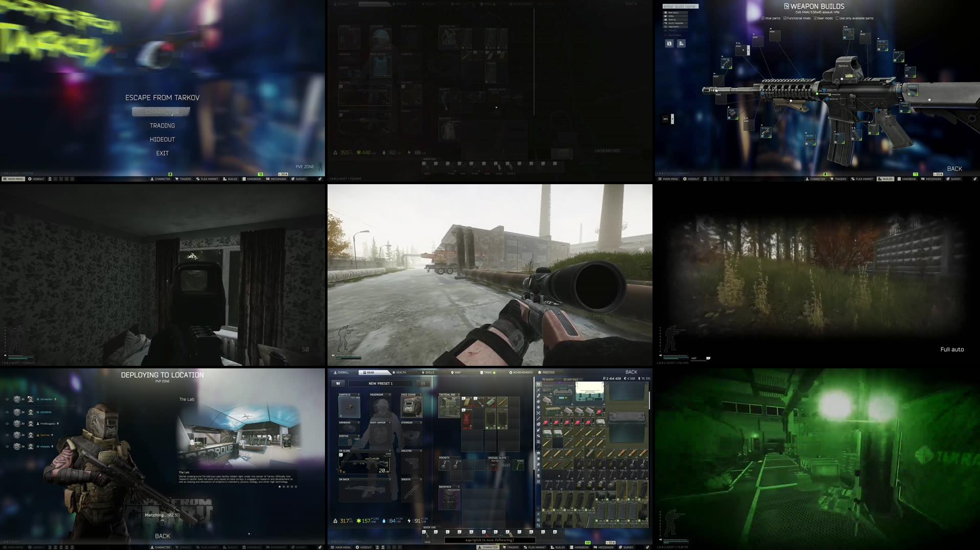Viewport: 980px width, 550px height.
Task: Select the grid filter icon in the stash sidebar
Action: tap(538, 384)
